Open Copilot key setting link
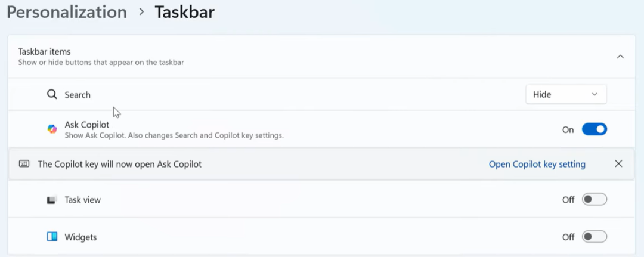644x257 pixels. [x=537, y=164]
